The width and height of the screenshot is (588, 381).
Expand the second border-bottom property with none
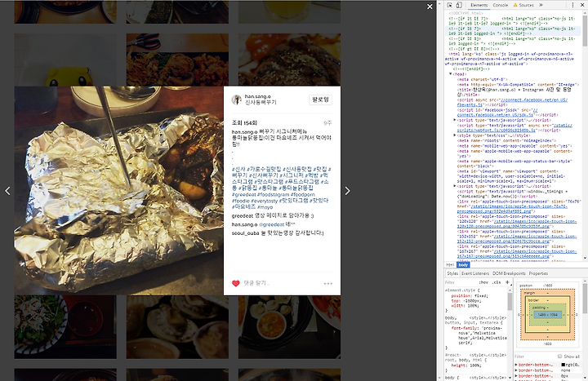coord(516,370)
